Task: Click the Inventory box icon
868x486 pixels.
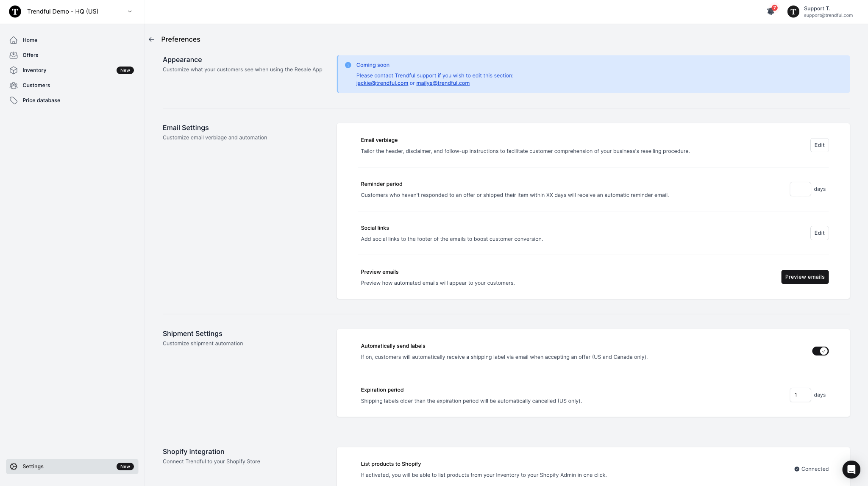Action: pyautogui.click(x=14, y=70)
